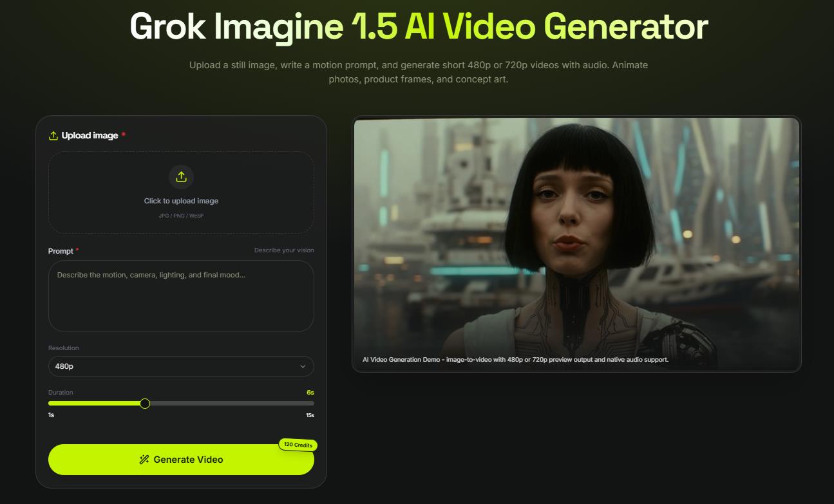Image resolution: width=834 pixels, height=504 pixels.
Task: Click the 1s minimum duration label
Action: 51,415
